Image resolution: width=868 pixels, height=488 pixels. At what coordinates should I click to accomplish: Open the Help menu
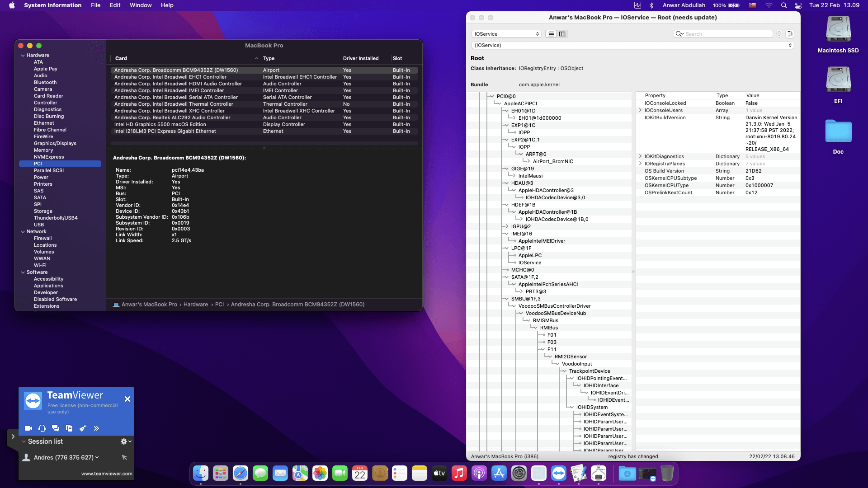(167, 5)
